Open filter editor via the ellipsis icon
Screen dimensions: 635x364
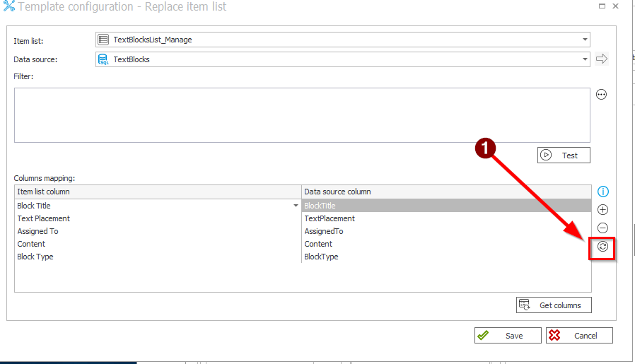tap(602, 95)
